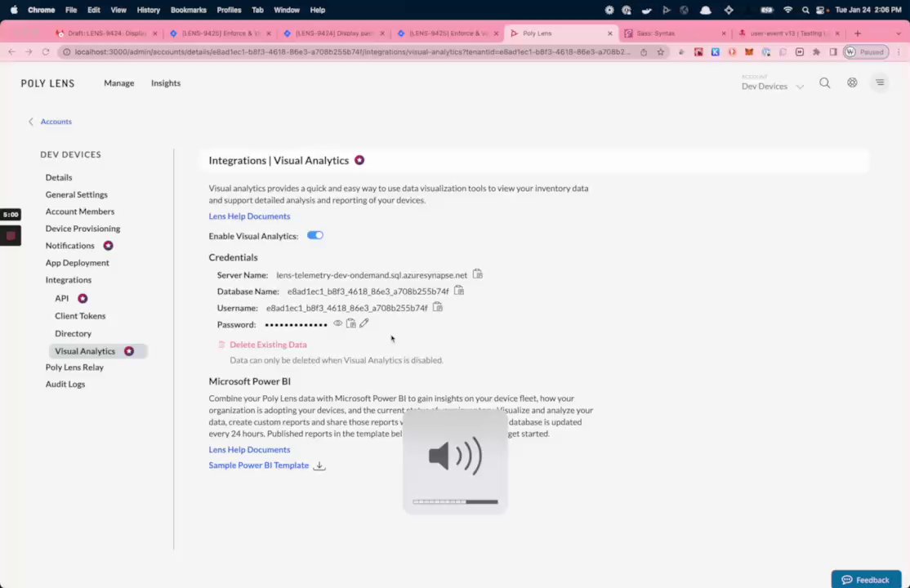Copy the Password to clipboard
The image size is (910, 588).
(x=351, y=323)
